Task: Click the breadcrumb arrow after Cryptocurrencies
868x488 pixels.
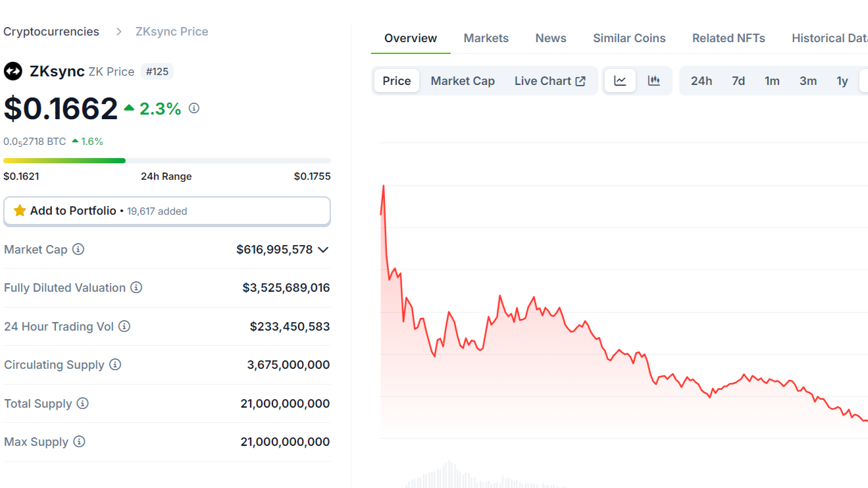Action: pyautogui.click(x=118, y=31)
